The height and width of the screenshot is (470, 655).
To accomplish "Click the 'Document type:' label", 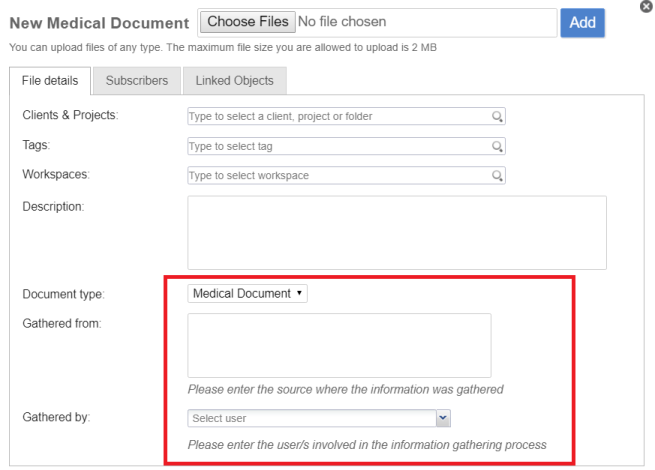I will coord(63,295).
